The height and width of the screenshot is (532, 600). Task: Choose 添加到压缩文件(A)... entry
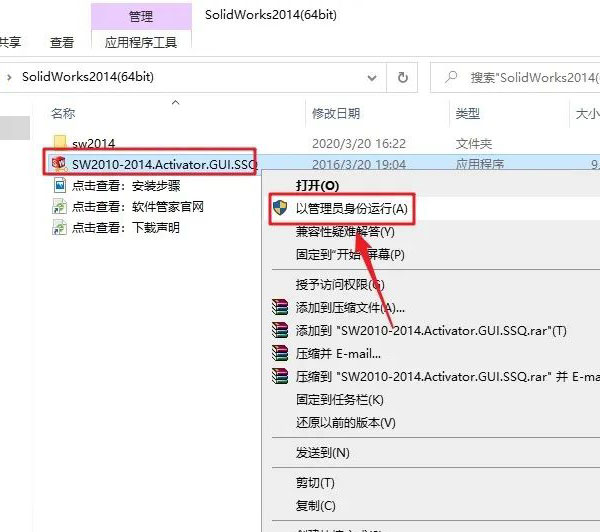(350, 307)
